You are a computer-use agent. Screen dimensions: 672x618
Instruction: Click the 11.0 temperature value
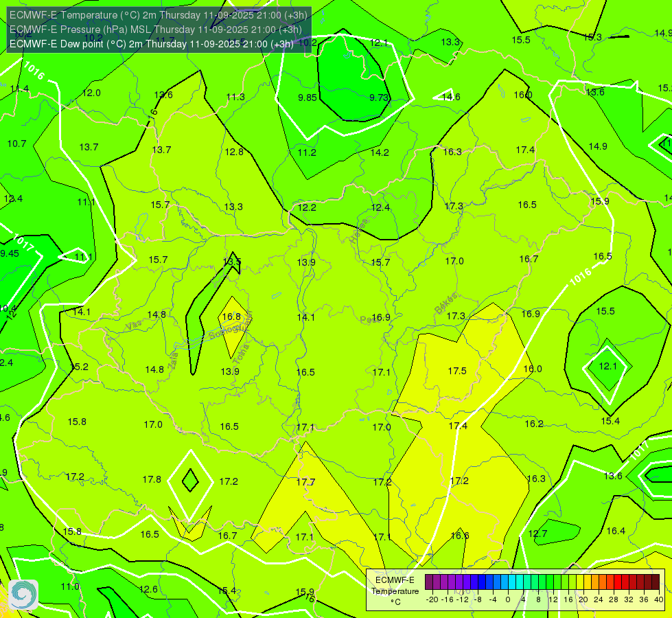tap(70, 586)
